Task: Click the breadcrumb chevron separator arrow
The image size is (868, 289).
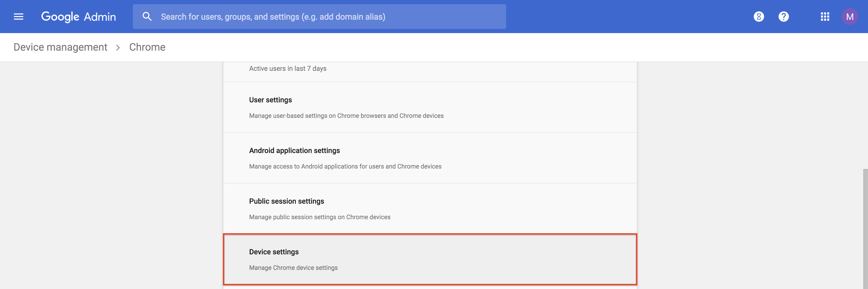Action: [x=118, y=48]
